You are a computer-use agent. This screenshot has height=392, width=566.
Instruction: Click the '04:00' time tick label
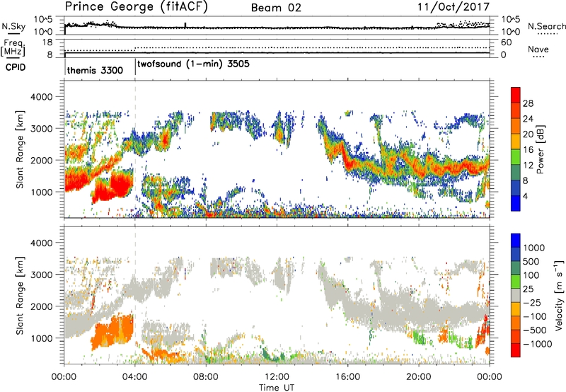(x=135, y=377)
